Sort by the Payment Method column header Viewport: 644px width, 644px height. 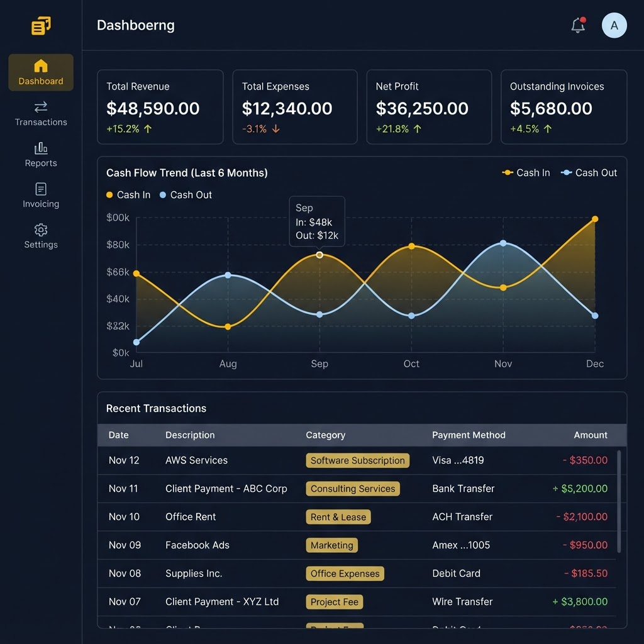[x=469, y=435]
